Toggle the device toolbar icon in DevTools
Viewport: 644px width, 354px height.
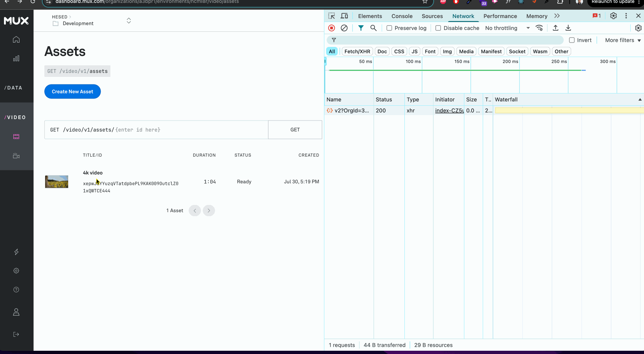345,16
